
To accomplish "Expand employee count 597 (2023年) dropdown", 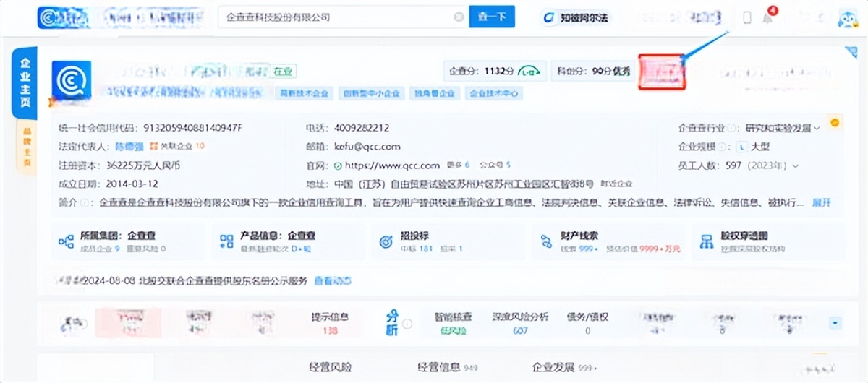I will 763,165.
